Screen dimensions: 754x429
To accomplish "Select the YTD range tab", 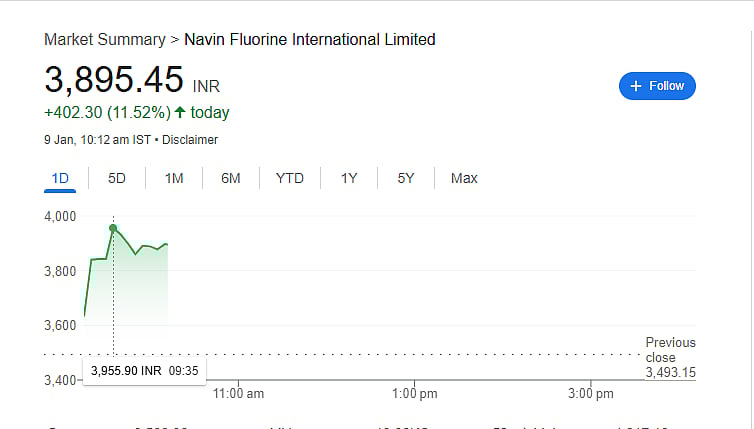I will (x=290, y=178).
